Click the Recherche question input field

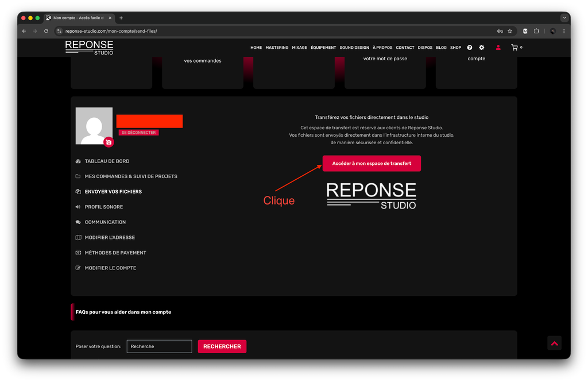pos(159,346)
